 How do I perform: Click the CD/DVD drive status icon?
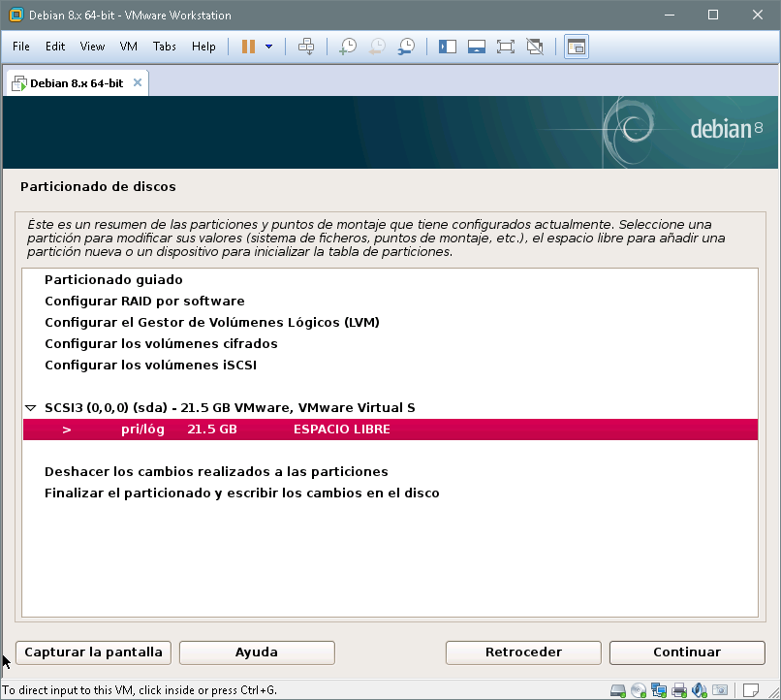click(639, 690)
